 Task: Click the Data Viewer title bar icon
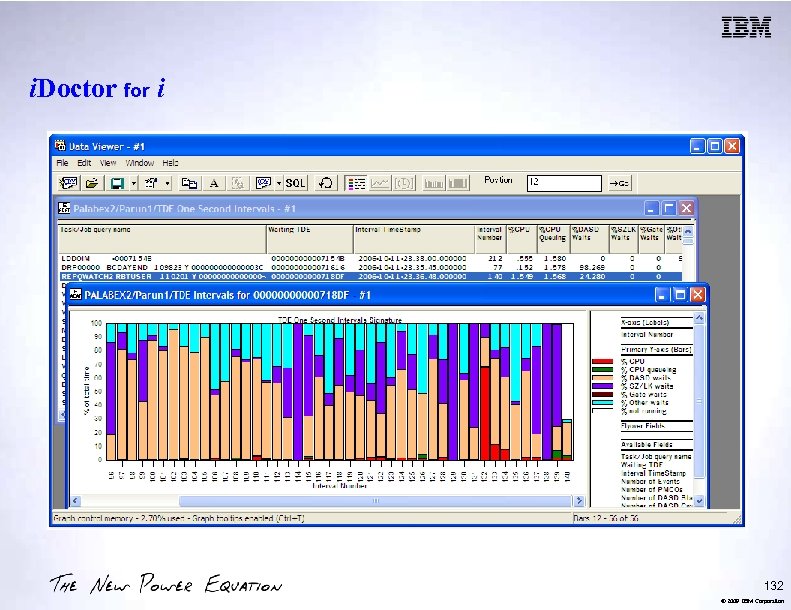click(x=60, y=146)
